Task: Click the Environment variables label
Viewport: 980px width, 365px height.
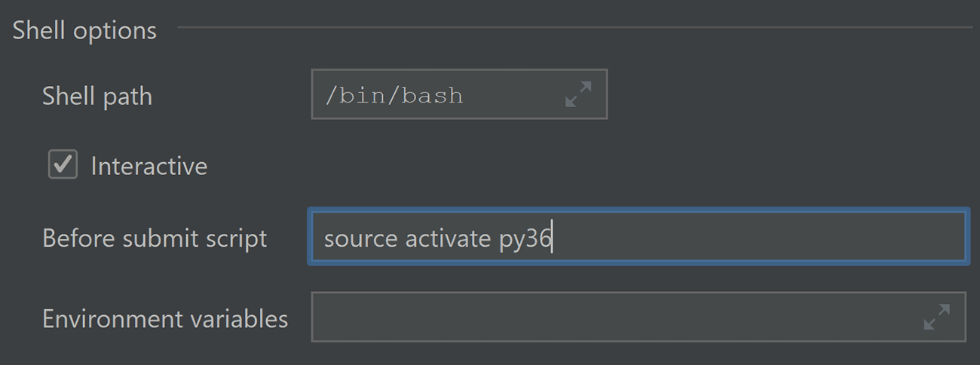Action: (x=165, y=318)
